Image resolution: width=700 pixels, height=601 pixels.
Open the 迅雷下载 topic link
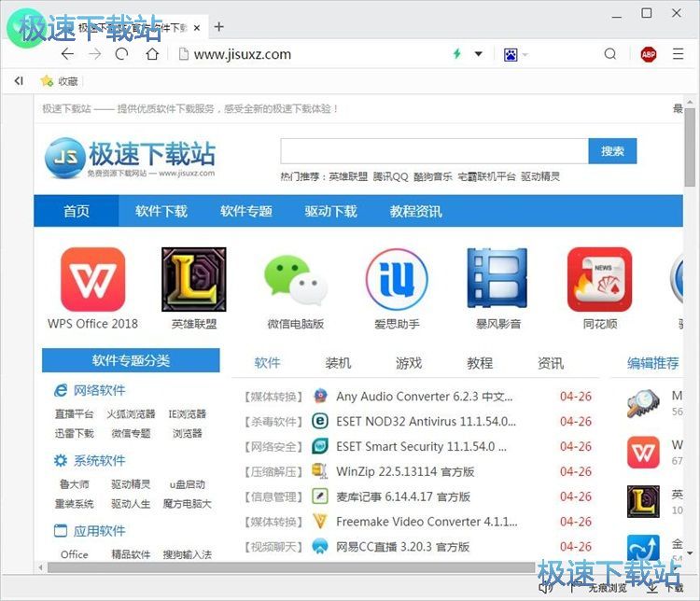point(74,433)
